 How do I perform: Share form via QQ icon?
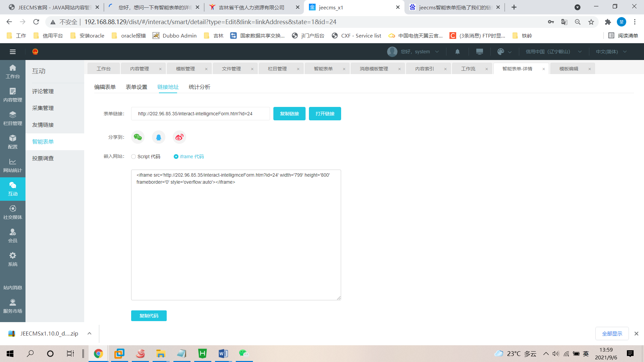[x=159, y=137]
